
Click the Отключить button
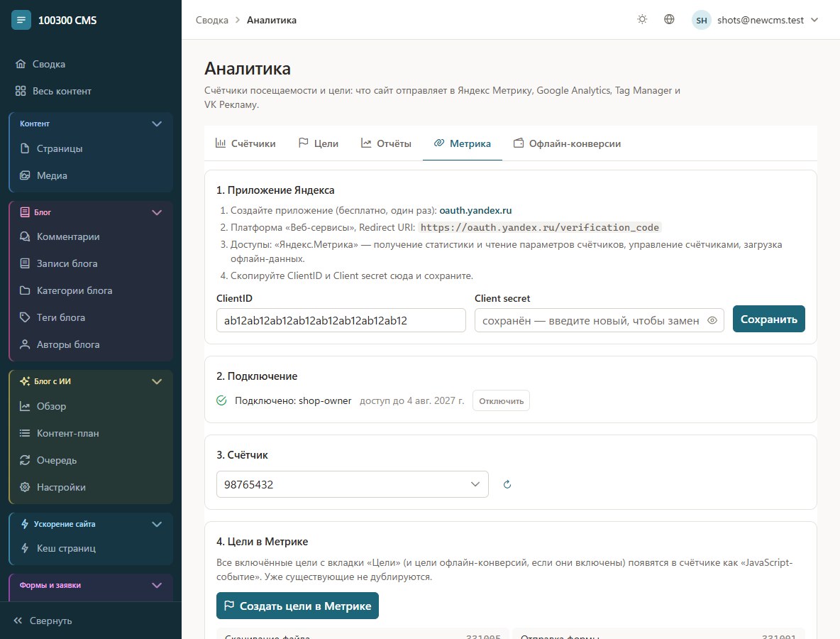(x=501, y=401)
